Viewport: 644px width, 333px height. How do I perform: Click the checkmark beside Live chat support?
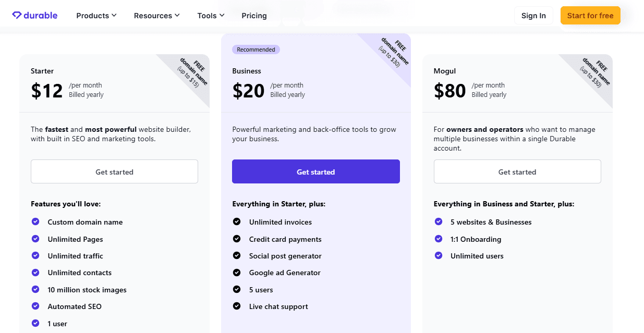pos(237,306)
